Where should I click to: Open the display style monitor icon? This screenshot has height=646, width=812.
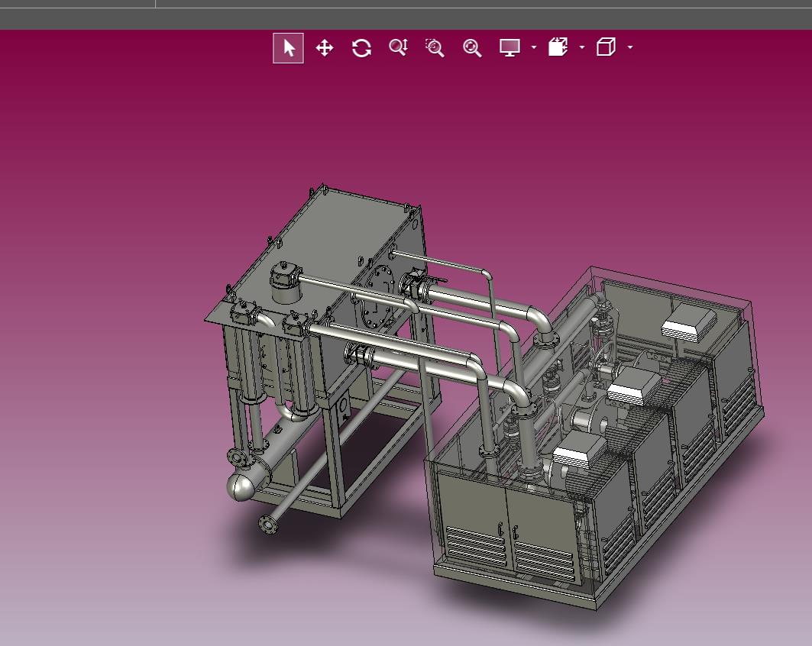[510, 47]
